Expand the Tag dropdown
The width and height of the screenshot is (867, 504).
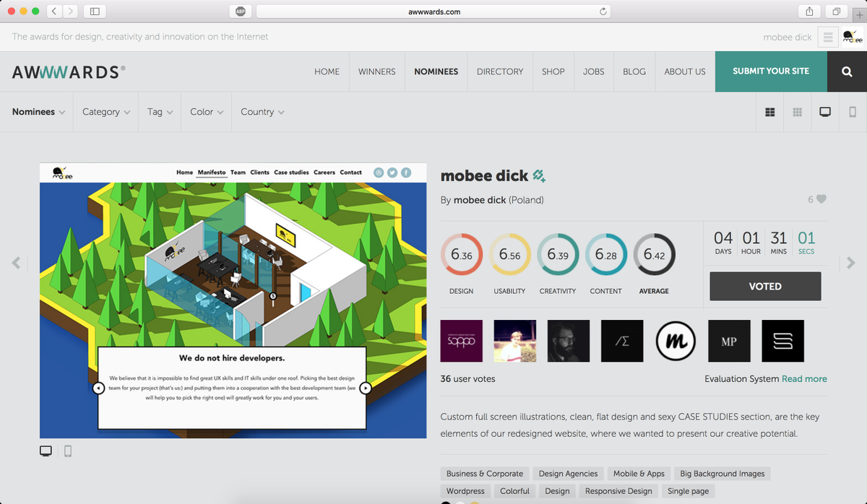160,112
